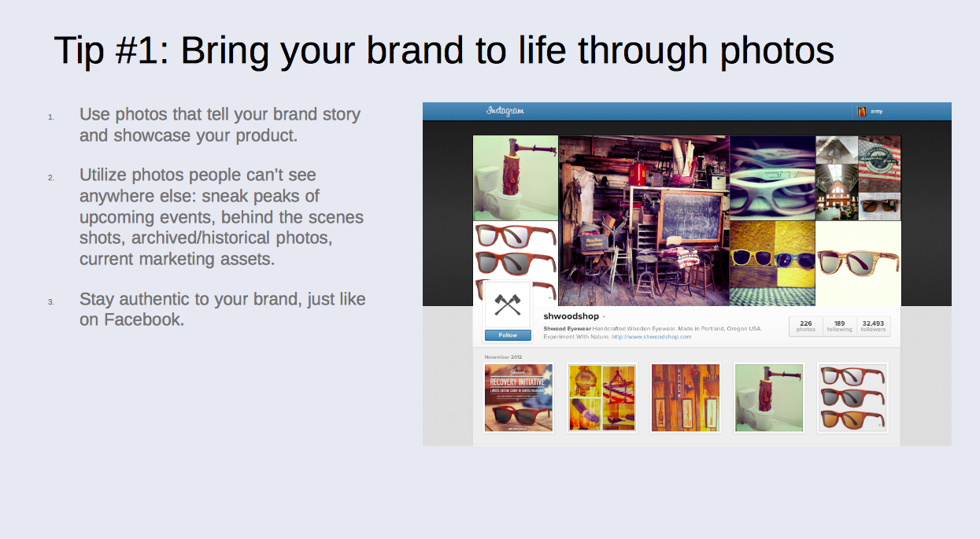Select the white-framed glasses banner photo

pyautogui.click(x=772, y=178)
